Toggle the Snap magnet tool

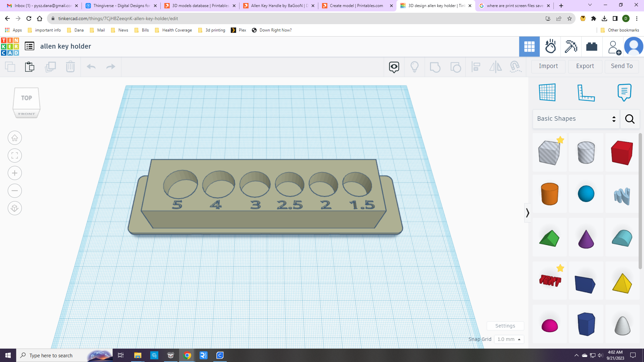516,67
